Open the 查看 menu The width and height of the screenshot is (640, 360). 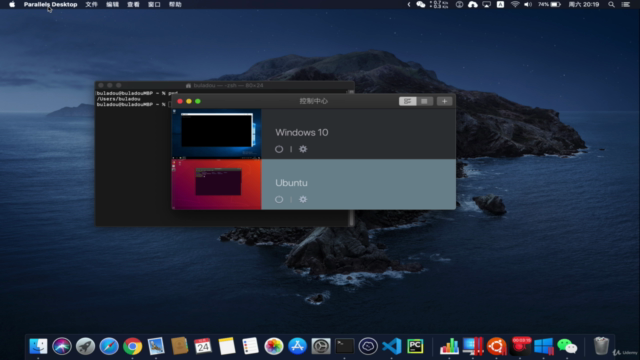pos(133,4)
